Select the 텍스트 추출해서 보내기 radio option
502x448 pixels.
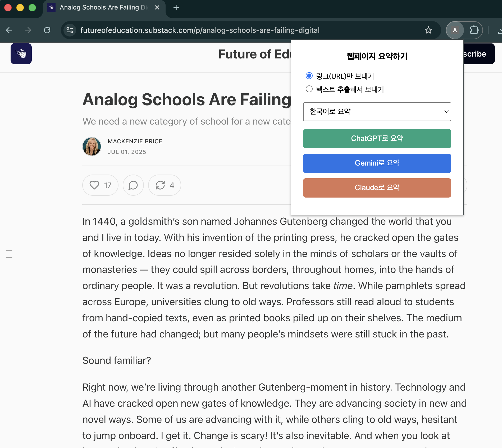coord(309,89)
